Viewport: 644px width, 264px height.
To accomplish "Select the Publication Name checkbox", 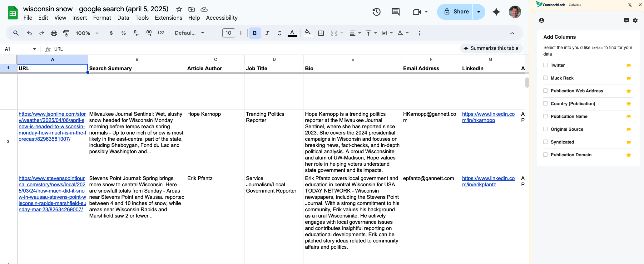I will coord(545,116).
